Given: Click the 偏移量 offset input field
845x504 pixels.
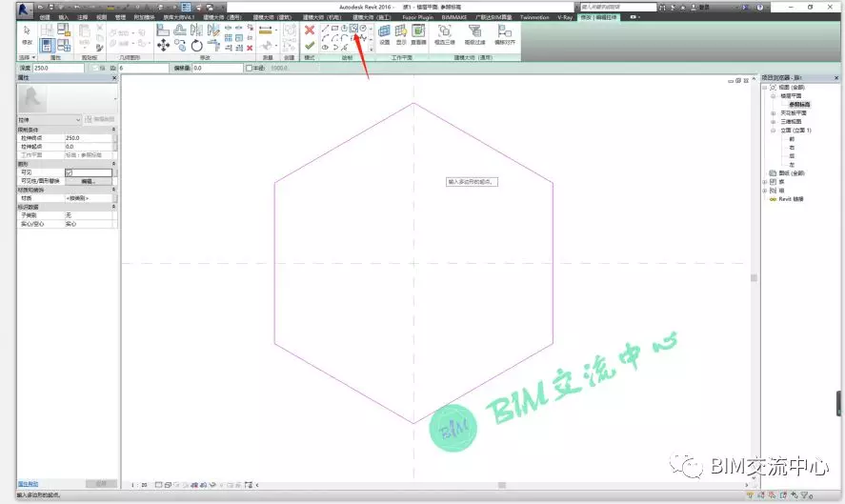Looking at the screenshot, I should (x=217, y=68).
